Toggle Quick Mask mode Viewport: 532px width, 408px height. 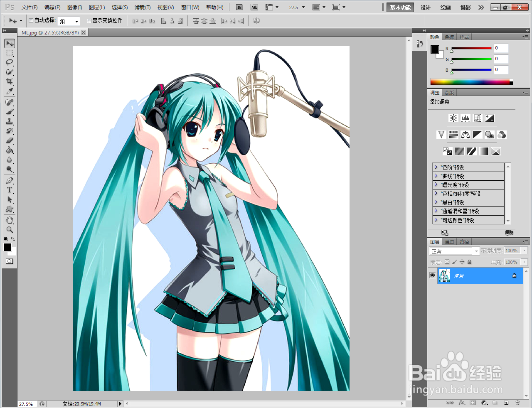pyautogui.click(x=10, y=261)
